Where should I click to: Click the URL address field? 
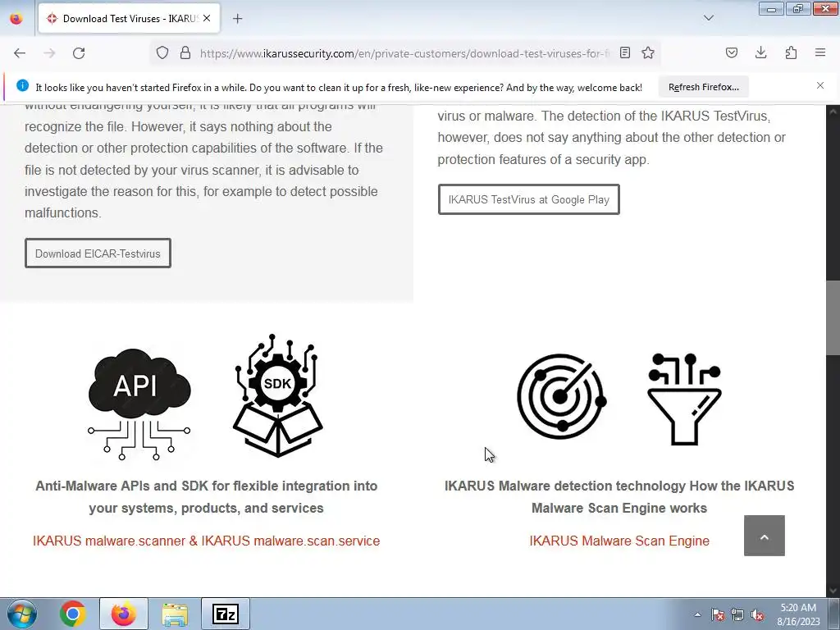404,53
